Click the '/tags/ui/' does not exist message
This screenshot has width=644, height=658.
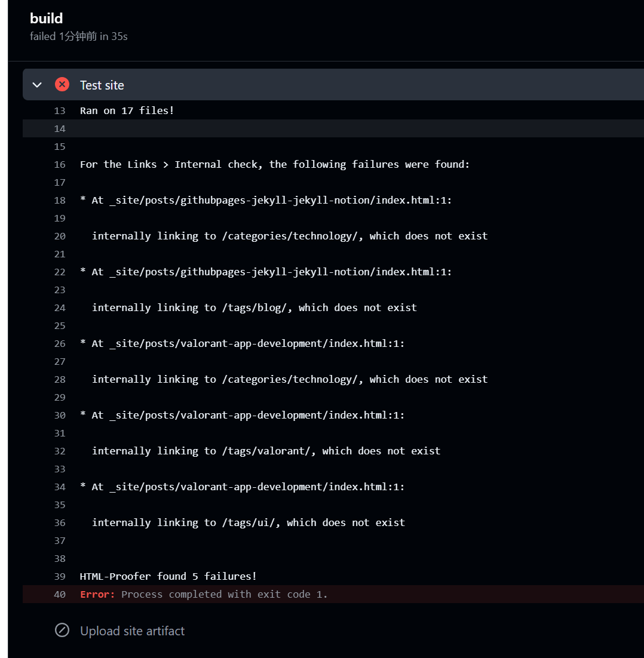249,523
